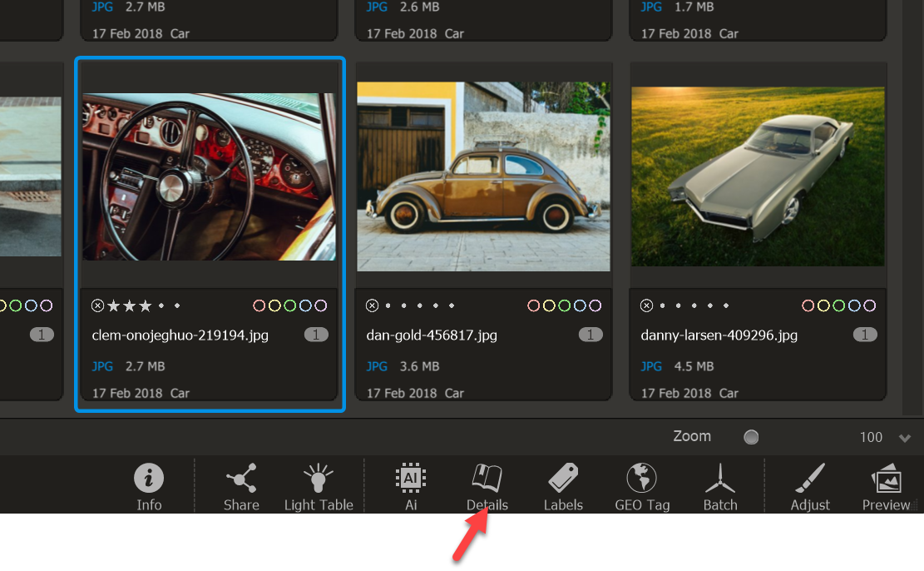This screenshot has width=924, height=571.
Task: Rate dan-gold-456817.jpg one star
Action: coord(388,305)
